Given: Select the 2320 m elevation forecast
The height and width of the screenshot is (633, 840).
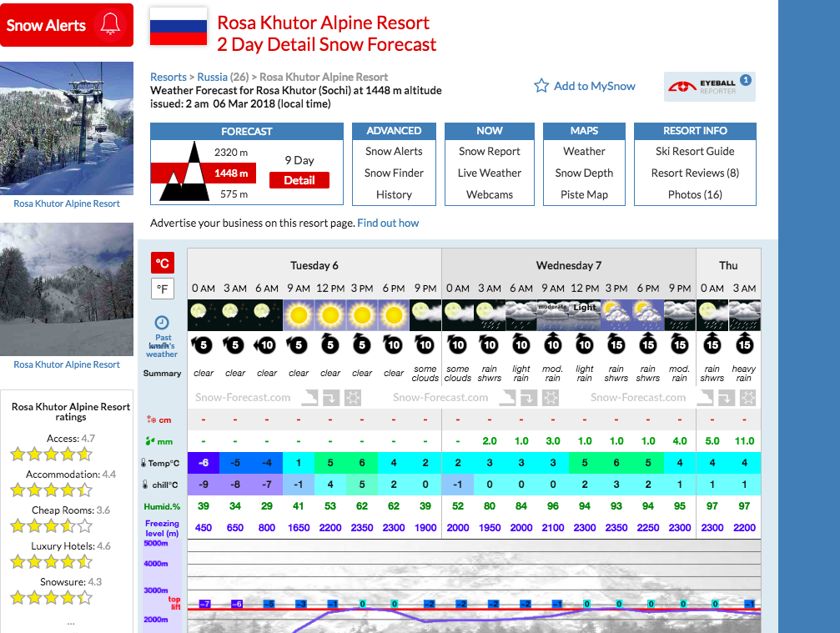Looking at the screenshot, I should pyautogui.click(x=231, y=152).
